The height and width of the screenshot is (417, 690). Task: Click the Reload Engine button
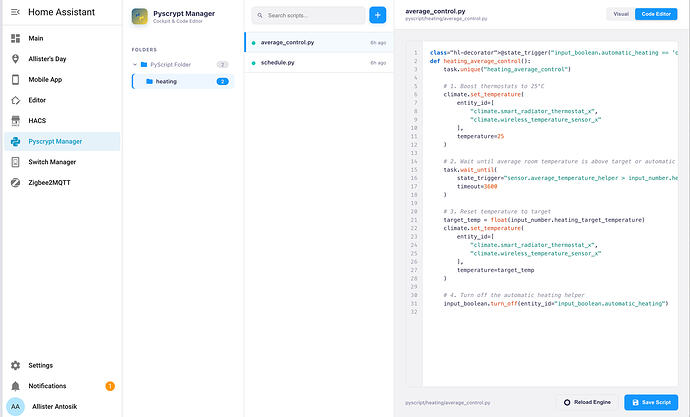pos(587,402)
